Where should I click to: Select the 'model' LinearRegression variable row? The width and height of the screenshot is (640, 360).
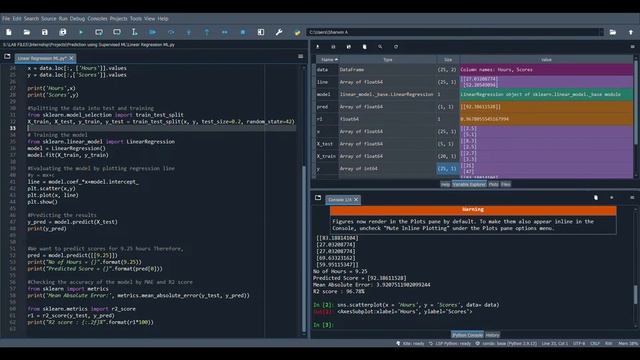(x=474, y=94)
